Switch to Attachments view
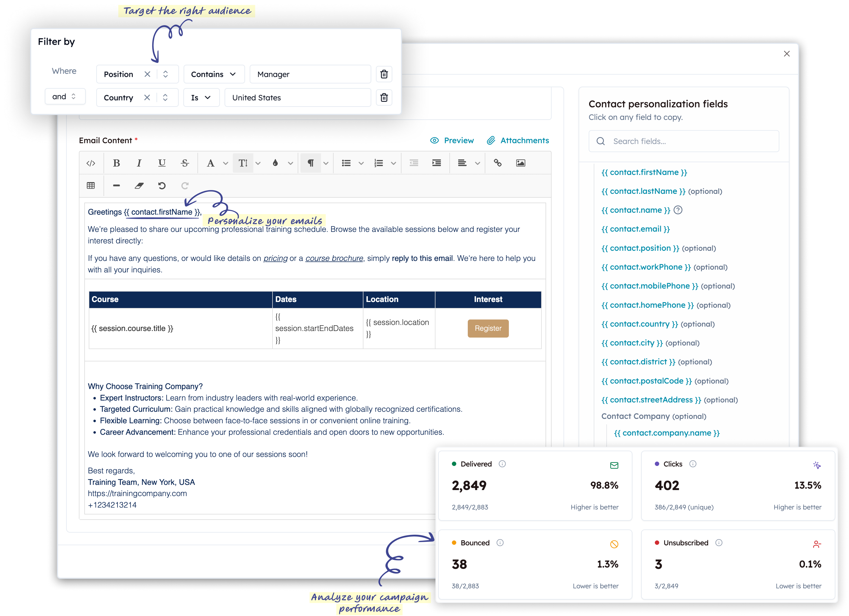This screenshot has width=849, height=616. coord(518,140)
